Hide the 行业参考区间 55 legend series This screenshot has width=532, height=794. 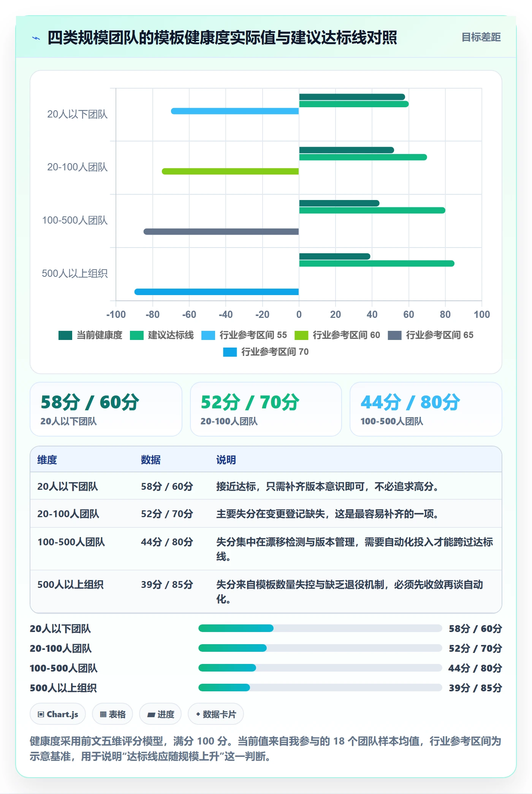pos(244,335)
